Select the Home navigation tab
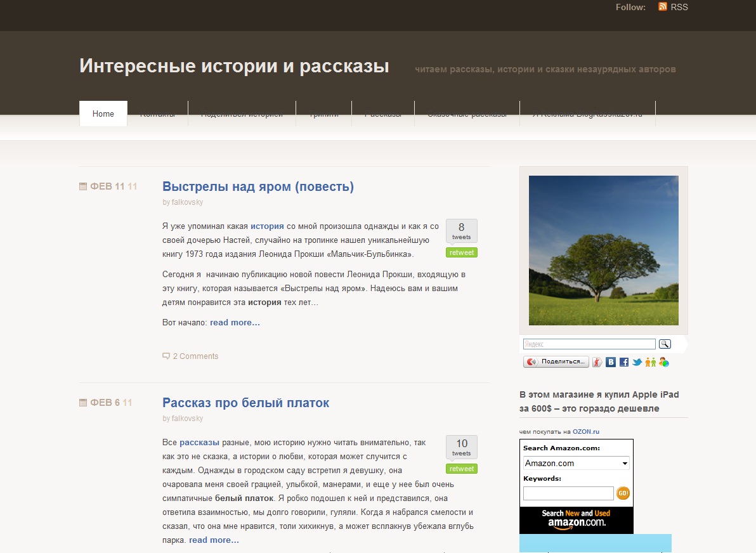The image size is (756, 553). click(x=103, y=114)
